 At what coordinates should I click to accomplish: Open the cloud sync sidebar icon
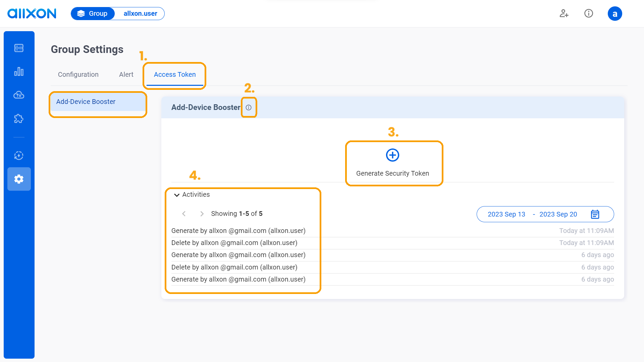[19, 95]
